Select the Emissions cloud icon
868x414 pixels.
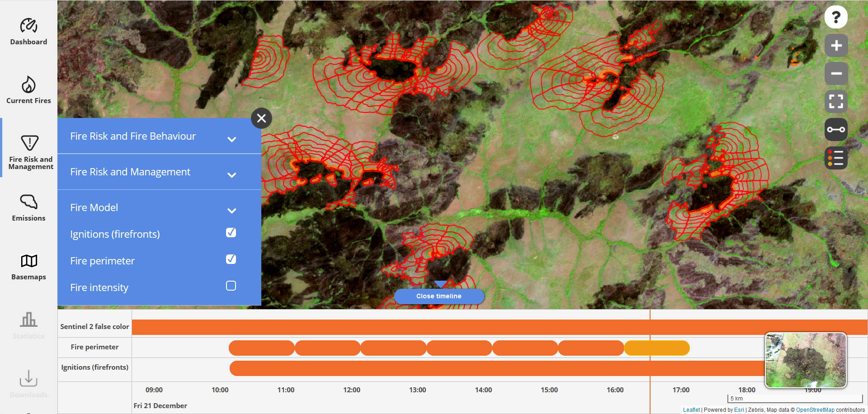pyautogui.click(x=28, y=207)
